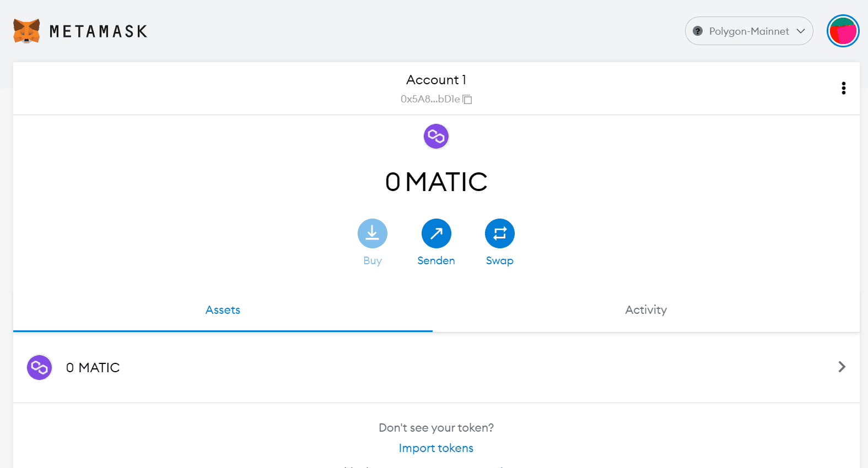Click the question mark icon in the network selector
The width and height of the screenshot is (868, 468).
coord(698,31)
